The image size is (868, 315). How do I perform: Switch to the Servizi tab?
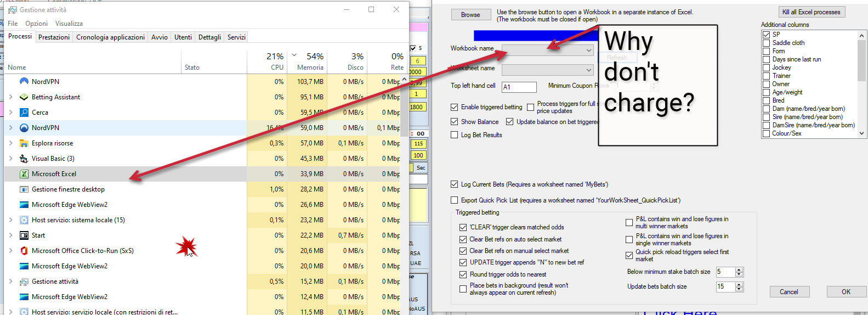pos(236,37)
